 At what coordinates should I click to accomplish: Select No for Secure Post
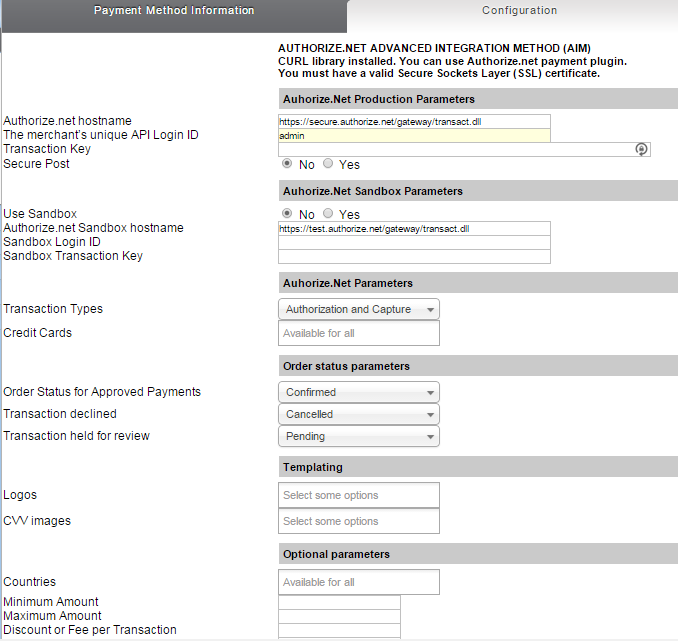pyautogui.click(x=287, y=163)
